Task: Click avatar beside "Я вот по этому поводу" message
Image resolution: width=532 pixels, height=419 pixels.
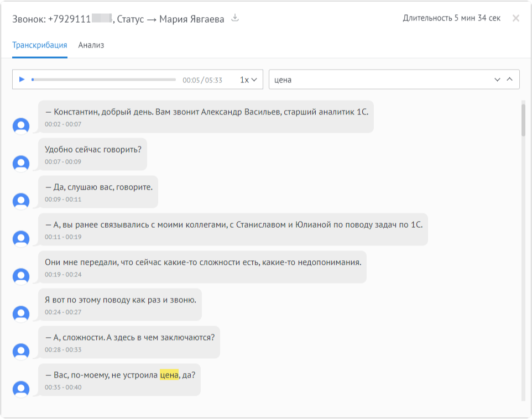Action: (x=21, y=315)
